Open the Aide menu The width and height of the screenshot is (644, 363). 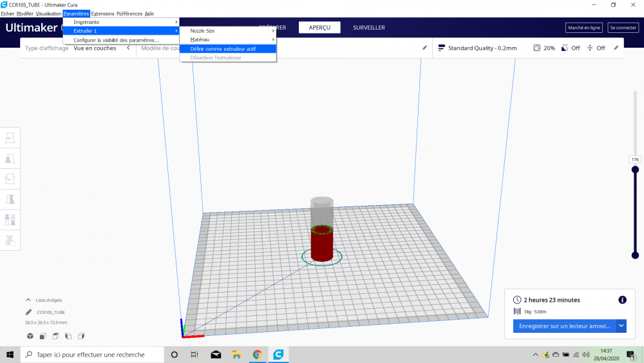(149, 14)
